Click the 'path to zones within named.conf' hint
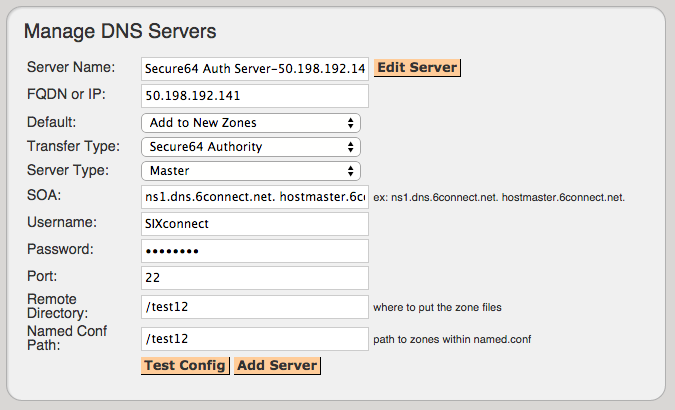This screenshot has height=410, width=675. click(452, 339)
